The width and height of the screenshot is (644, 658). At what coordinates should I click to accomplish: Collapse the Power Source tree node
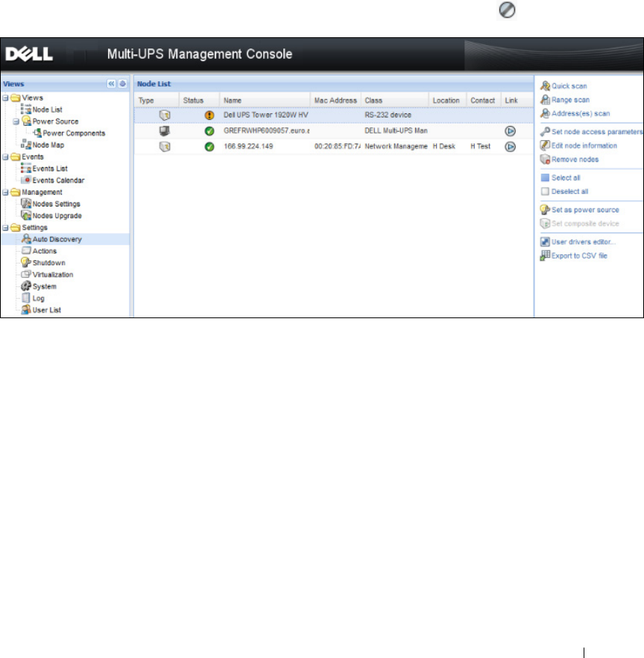(16, 121)
